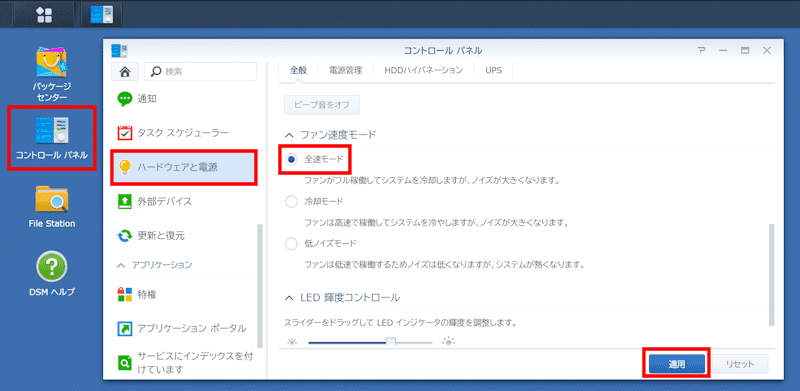
Task: Click the help question mark in title bar
Action: [702, 51]
